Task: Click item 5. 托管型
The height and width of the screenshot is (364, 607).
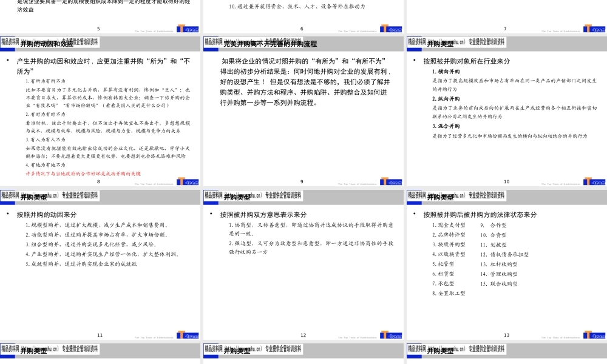Action: click(x=443, y=264)
